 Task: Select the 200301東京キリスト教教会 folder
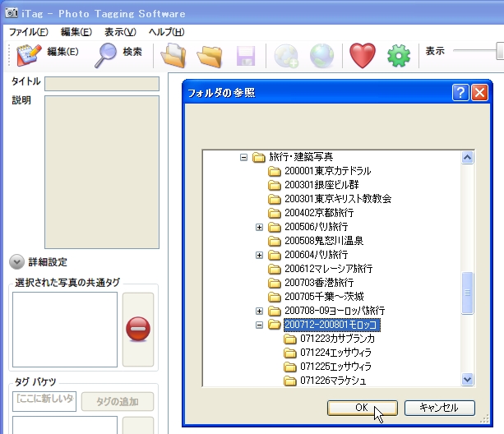[338, 199]
